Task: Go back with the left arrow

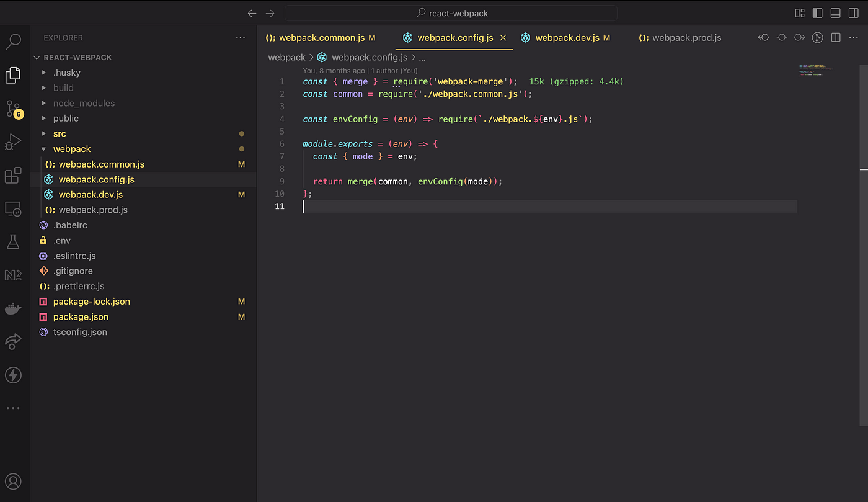Action: pos(252,13)
